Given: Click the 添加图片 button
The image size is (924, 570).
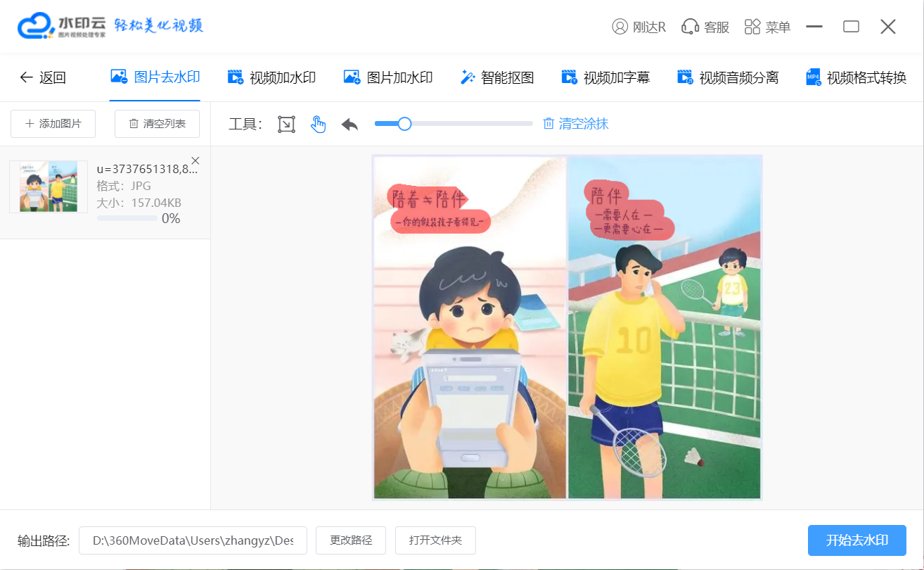Looking at the screenshot, I should [53, 124].
